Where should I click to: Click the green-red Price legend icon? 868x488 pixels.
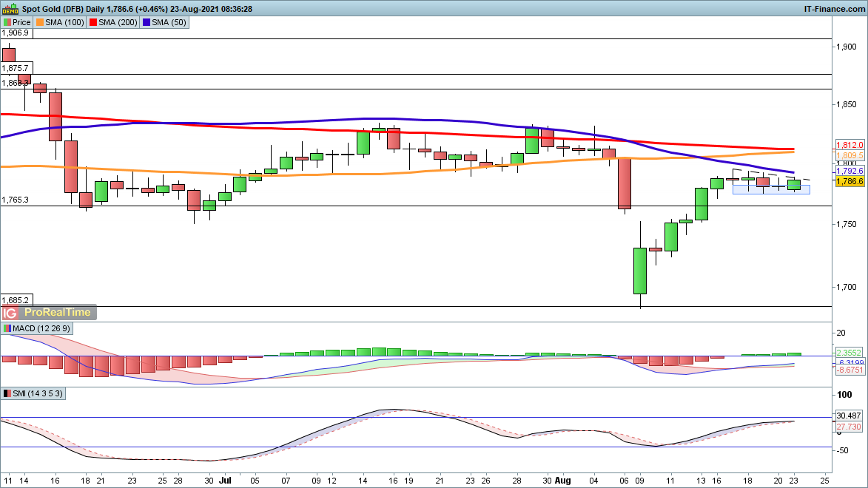[7, 22]
